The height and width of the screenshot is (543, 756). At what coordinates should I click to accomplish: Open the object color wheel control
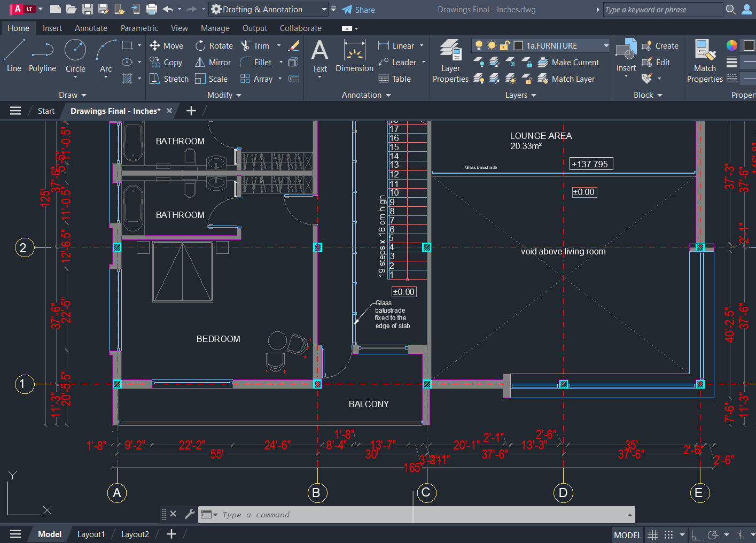pyautogui.click(x=732, y=45)
